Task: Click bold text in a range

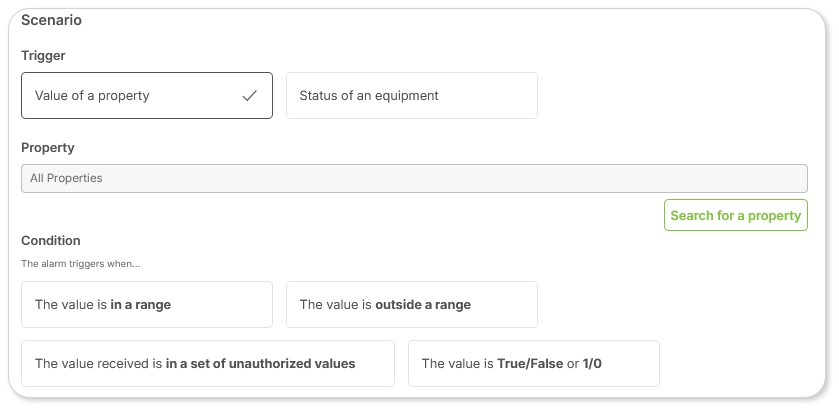Action: coord(141,304)
